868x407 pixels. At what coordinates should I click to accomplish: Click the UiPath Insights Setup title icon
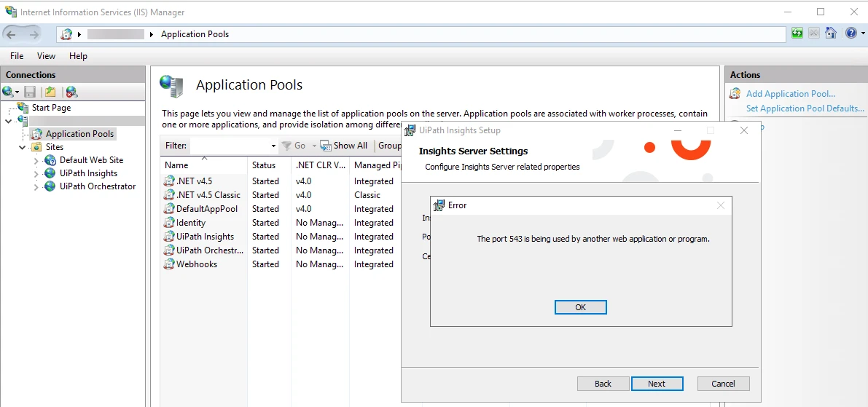coord(410,130)
